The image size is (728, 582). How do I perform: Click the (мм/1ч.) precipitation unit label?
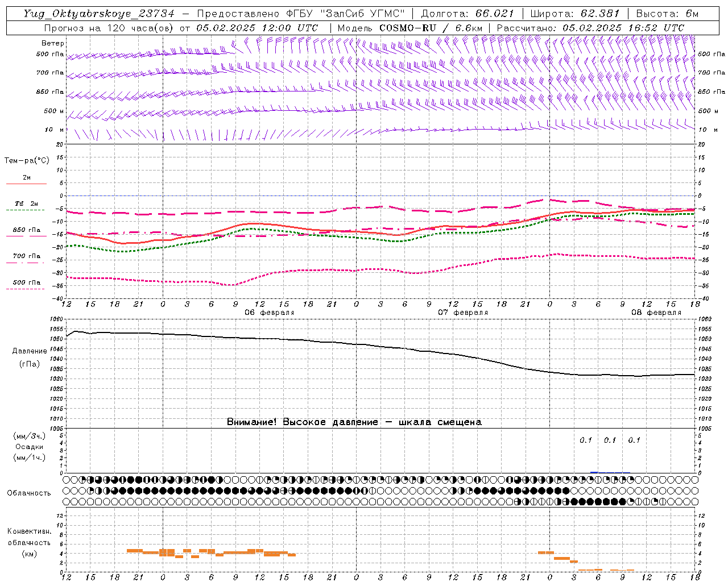click(30, 458)
